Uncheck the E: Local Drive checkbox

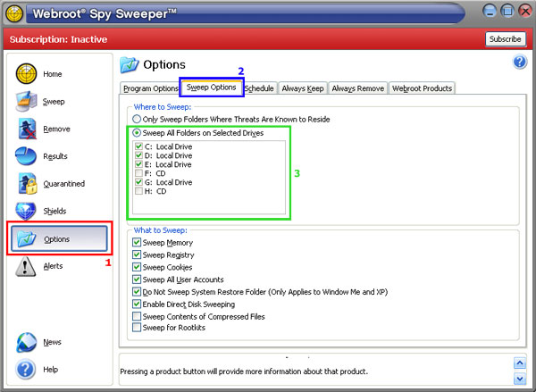pos(138,164)
